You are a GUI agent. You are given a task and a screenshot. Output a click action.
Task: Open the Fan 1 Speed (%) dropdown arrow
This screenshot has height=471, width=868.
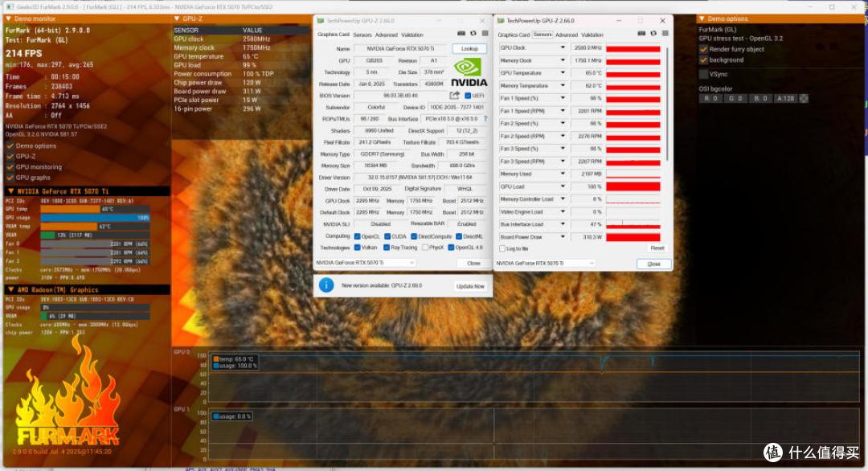563,98
